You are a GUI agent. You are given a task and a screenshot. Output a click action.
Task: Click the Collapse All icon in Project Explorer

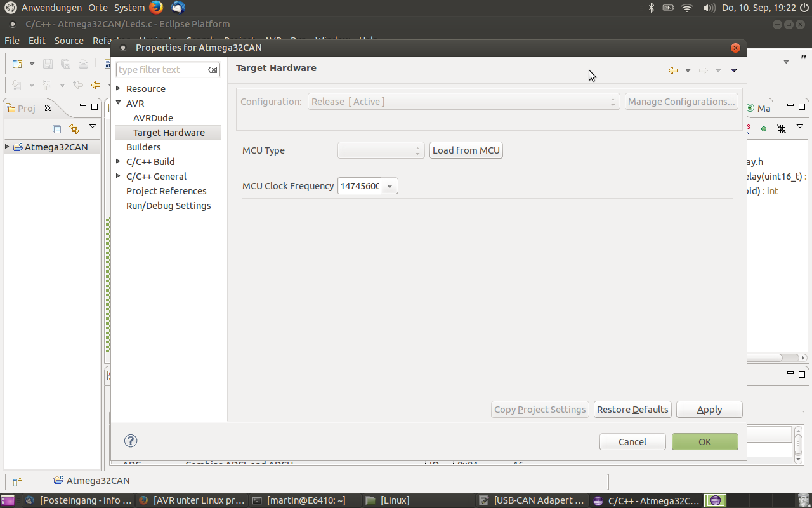tap(56, 129)
